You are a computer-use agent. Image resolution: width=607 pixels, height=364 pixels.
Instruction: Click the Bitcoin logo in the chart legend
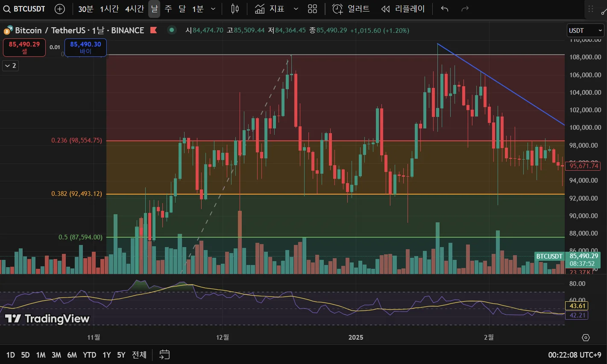point(8,31)
